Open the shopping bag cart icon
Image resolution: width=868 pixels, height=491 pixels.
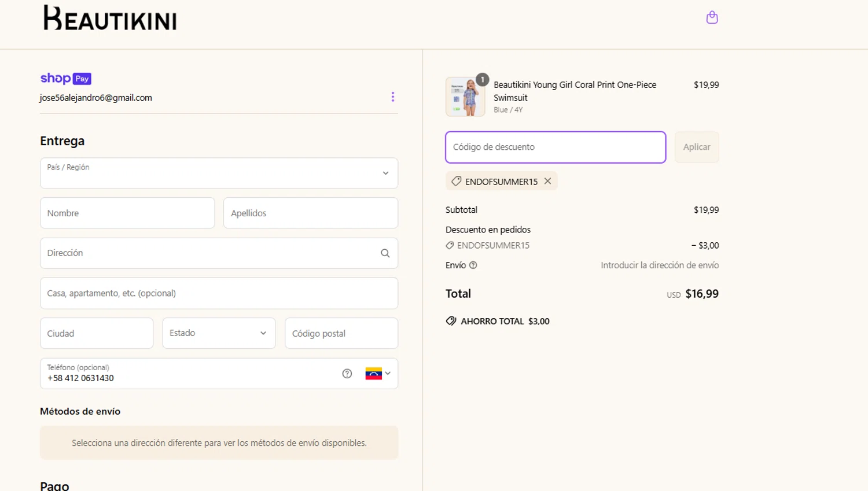tap(712, 17)
